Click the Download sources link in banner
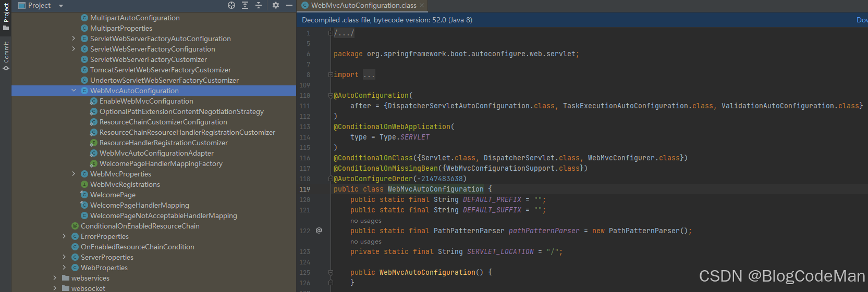This screenshot has height=292, width=868. (x=862, y=20)
